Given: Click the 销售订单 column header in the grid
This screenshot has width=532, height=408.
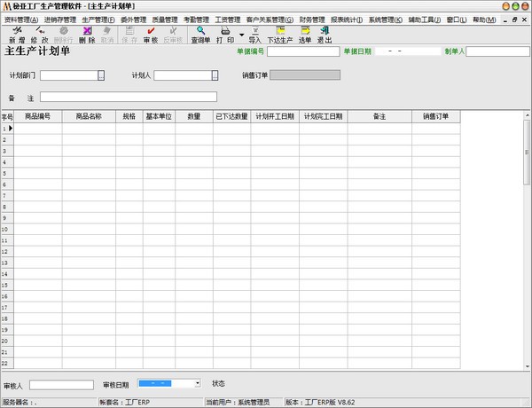Looking at the screenshot, I should pyautogui.click(x=436, y=116).
